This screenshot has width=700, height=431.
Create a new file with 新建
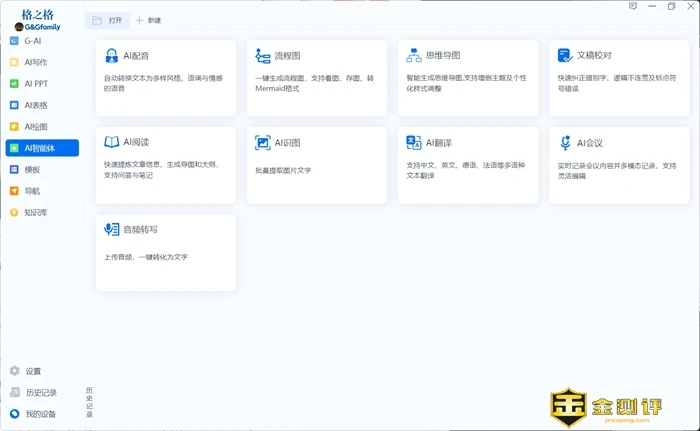[148, 20]
